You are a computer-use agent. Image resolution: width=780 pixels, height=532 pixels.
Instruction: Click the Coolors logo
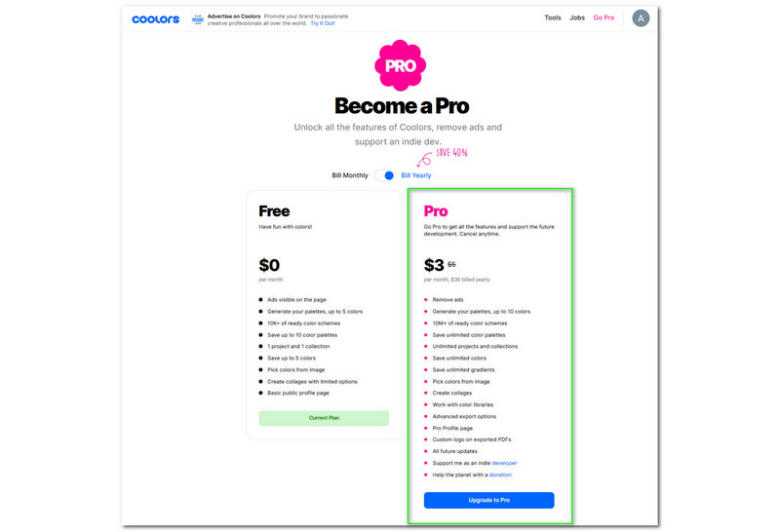click(x=155, y=19)
